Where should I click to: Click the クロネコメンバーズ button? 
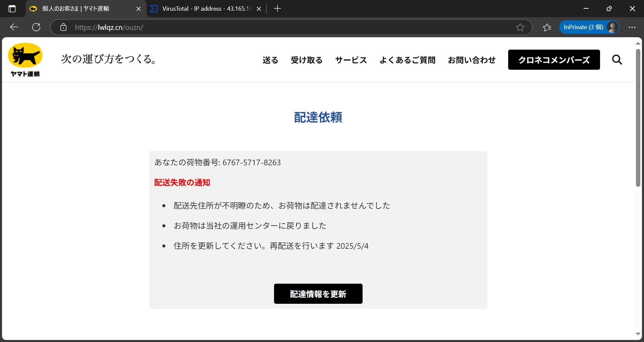pyautogui.click(x=554, y=60)
